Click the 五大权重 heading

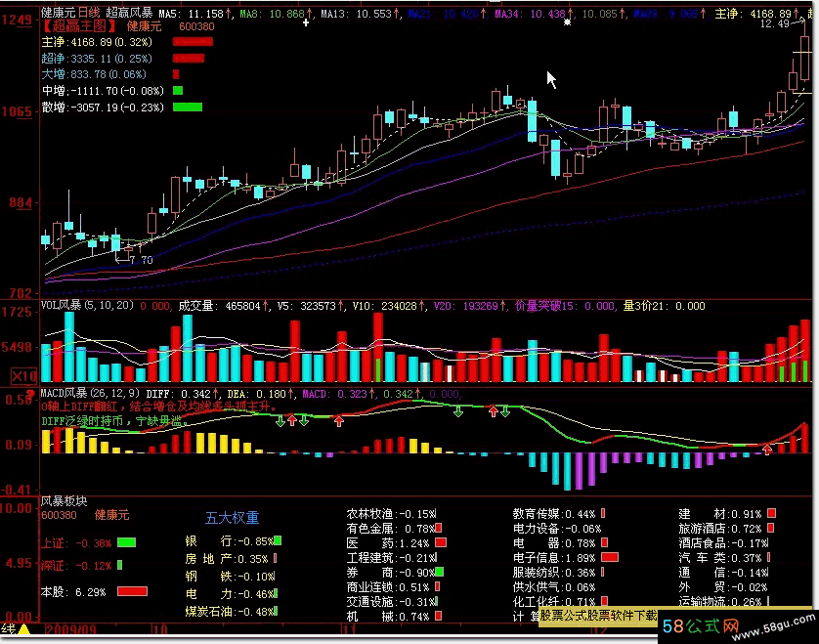(232, 518)
